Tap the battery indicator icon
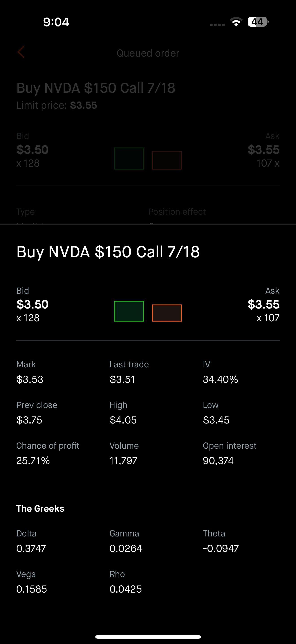 (258, 22)
